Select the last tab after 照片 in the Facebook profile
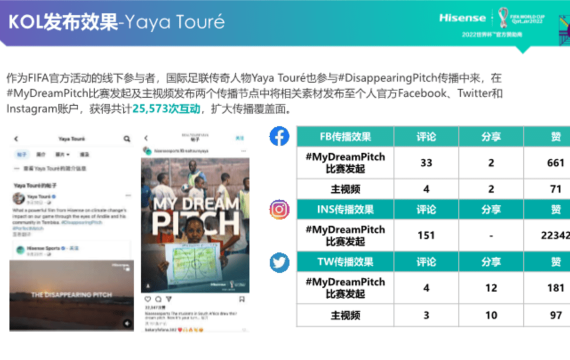 pos(84,154)
